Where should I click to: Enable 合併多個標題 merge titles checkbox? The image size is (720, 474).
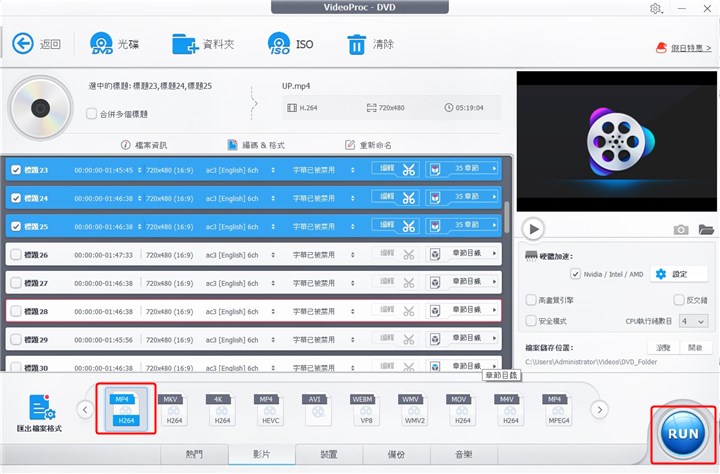91,113
